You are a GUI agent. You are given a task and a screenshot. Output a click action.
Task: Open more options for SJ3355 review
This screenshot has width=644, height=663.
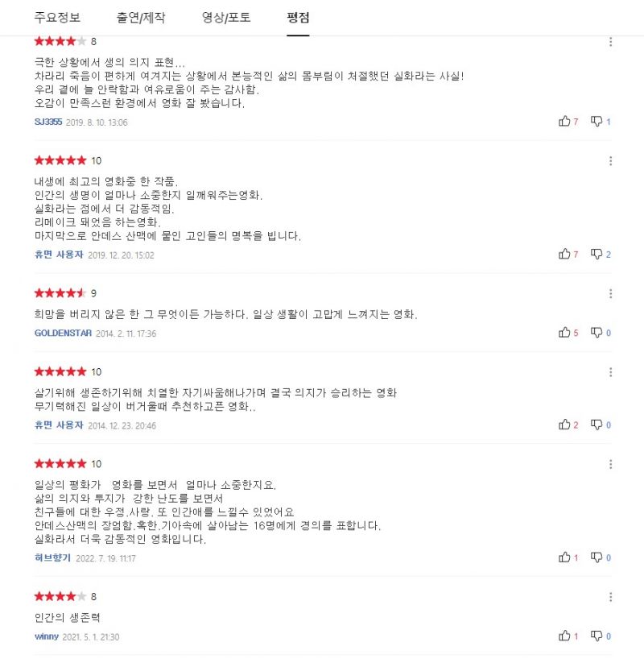click(610, 42)
